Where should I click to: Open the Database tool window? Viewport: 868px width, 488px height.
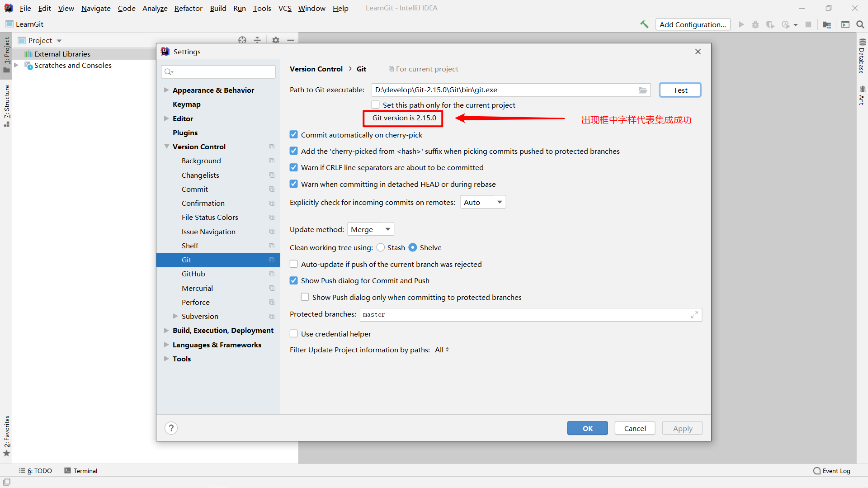pyautogui.click(x=862, y=56)
